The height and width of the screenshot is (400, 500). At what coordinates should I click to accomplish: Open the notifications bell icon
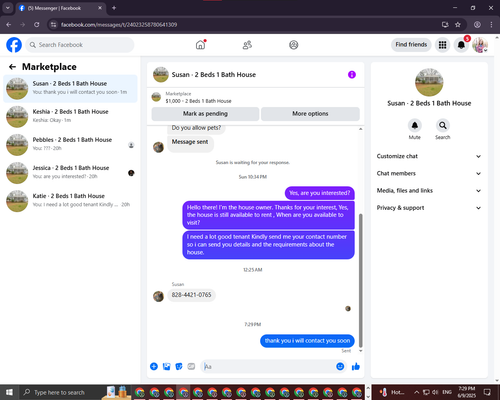pos(461,45)
